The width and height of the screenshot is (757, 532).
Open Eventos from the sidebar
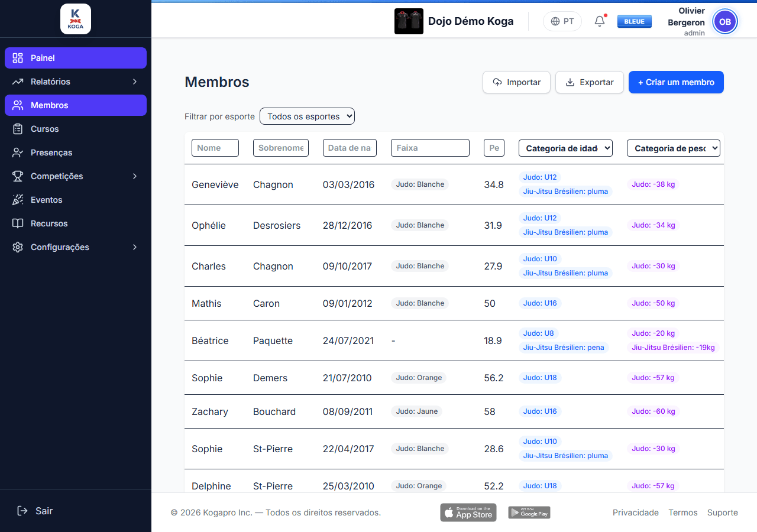(76, 200)
